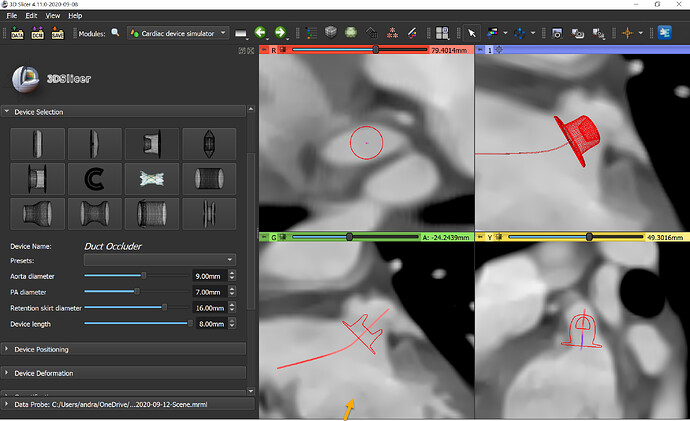Select the duct occluder device thumbnail
The image size is (690, 421).
[152, 143]
